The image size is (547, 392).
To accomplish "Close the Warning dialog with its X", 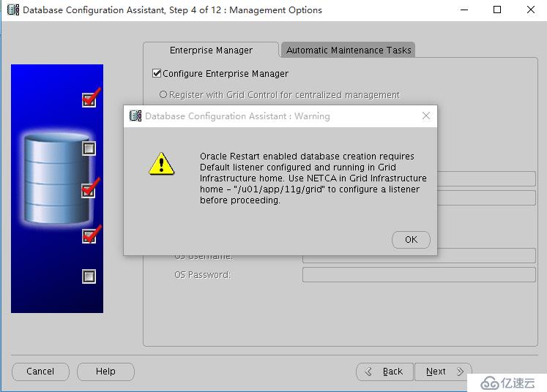I will pos(426,116).
